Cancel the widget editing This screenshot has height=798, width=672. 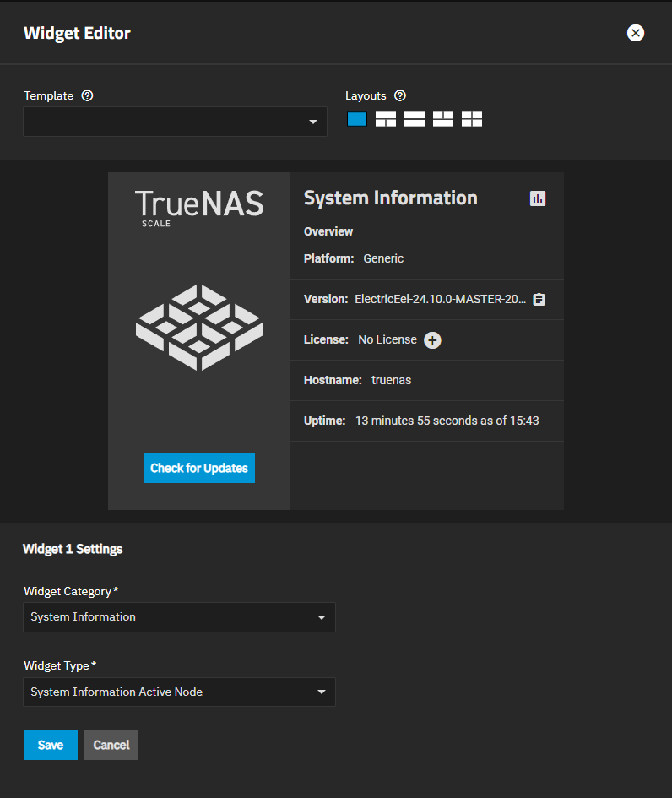111,745
